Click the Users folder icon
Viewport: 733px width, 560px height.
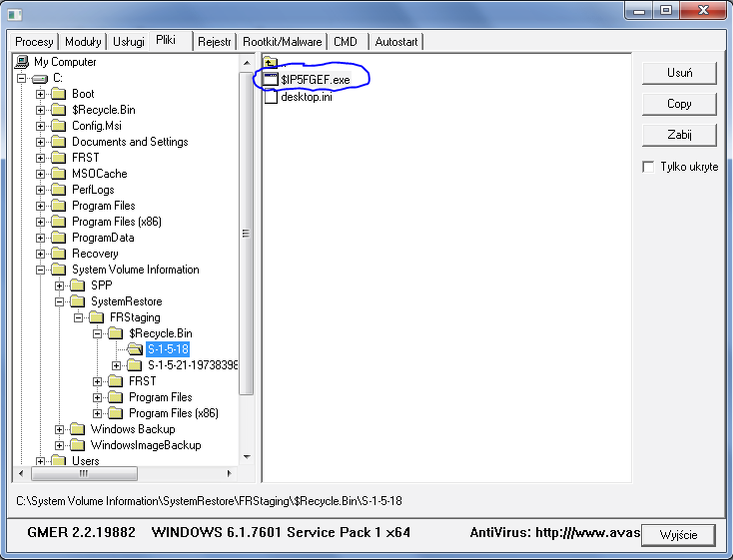pos(59,460)
